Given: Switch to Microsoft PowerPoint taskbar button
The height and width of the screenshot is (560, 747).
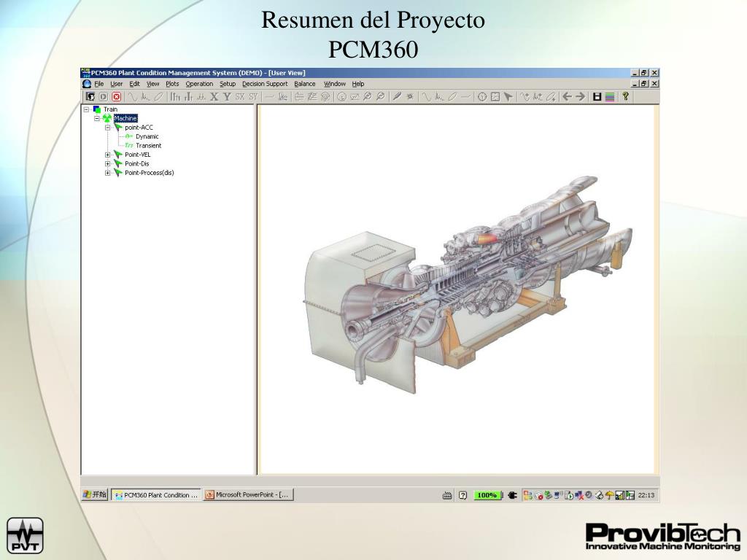Looking at the screenshot, I should (248, 495).
